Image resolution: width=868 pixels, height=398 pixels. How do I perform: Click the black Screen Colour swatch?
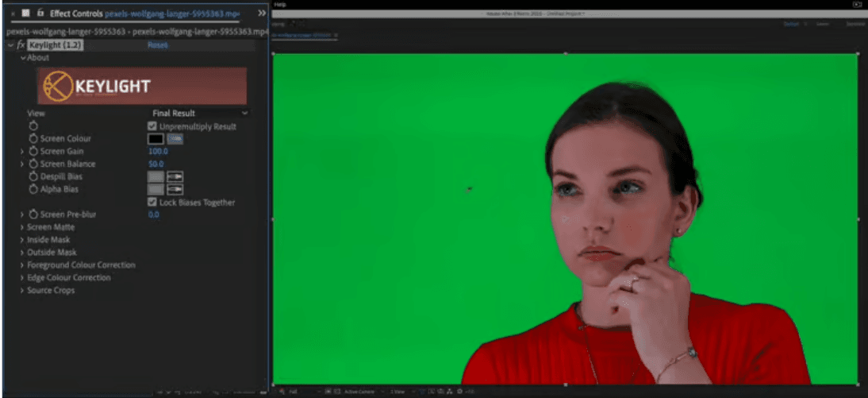click(x=156, y=139)
